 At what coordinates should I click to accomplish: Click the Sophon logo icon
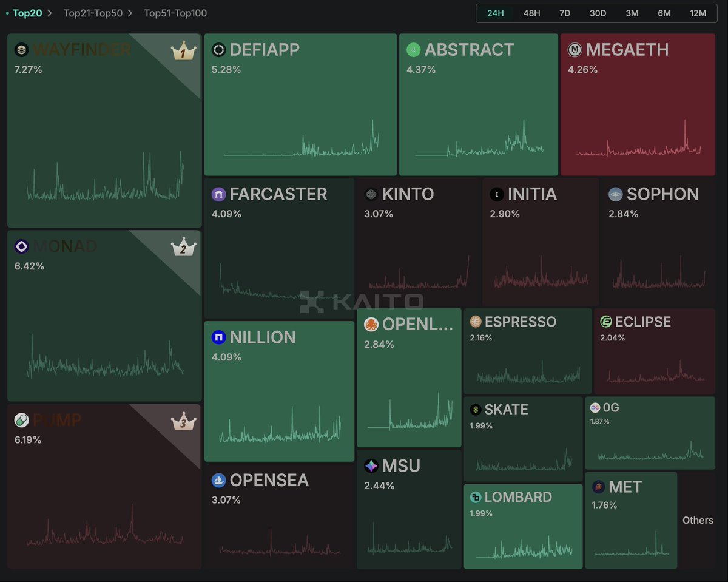pyautogui.click(x=616, y=194)
